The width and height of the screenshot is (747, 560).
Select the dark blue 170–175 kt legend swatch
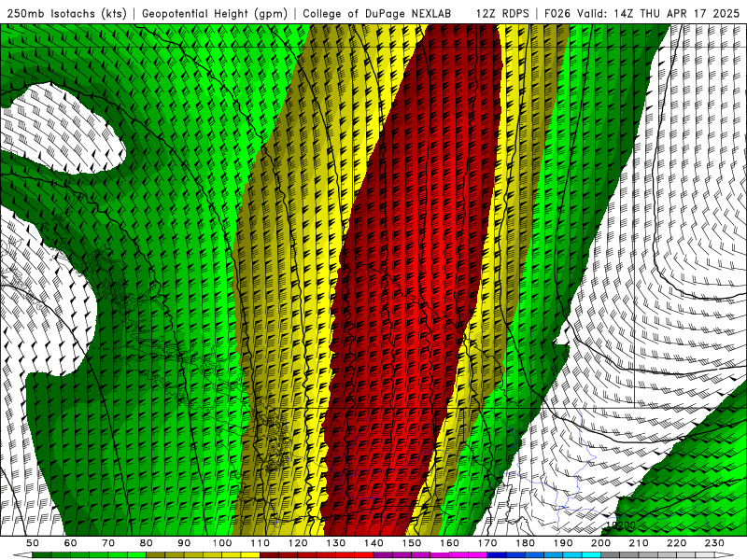pyautogui.click(x=497, y=555)
